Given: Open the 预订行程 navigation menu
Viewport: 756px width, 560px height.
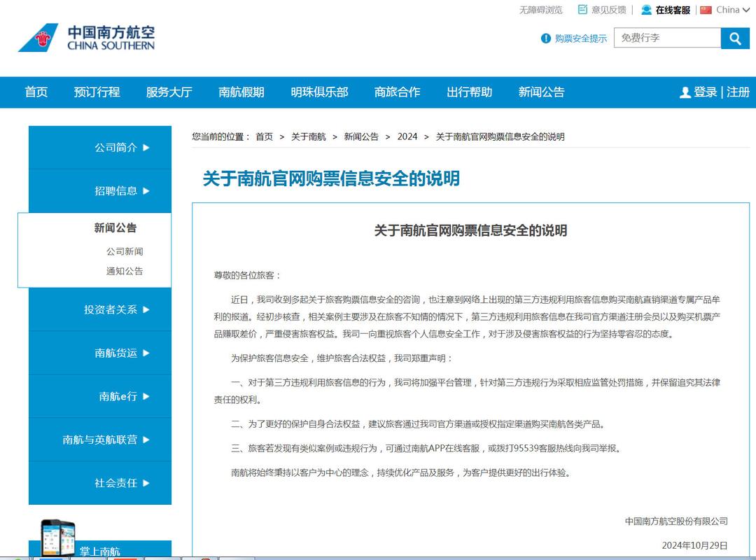Looking at the screenshot, I should click(x=97, y=92).
